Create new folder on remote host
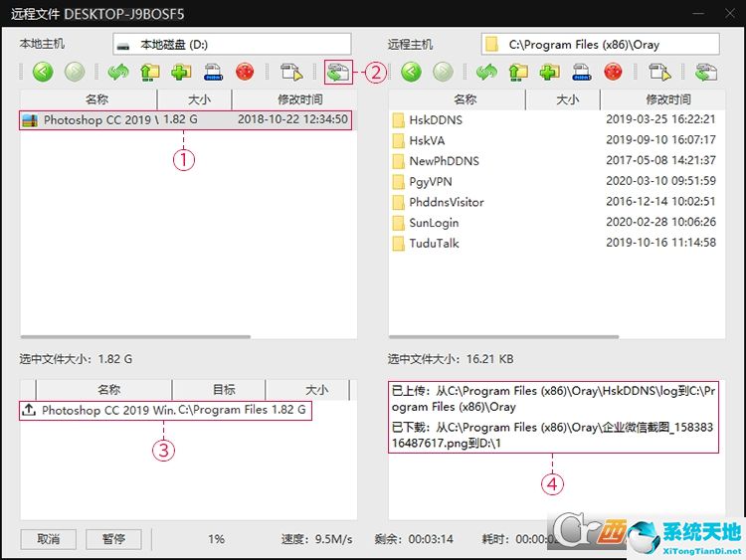 click(x=549, y=72)
